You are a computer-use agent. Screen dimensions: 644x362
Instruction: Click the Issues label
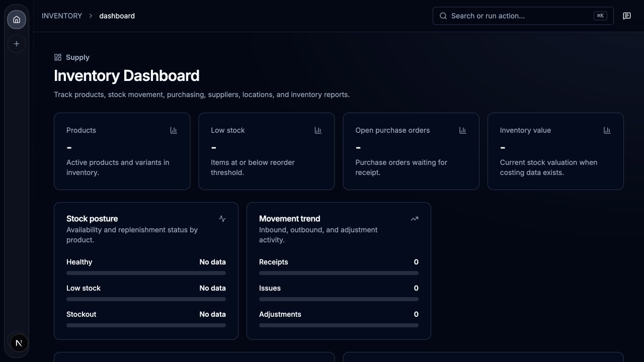(x=270, y=288)
